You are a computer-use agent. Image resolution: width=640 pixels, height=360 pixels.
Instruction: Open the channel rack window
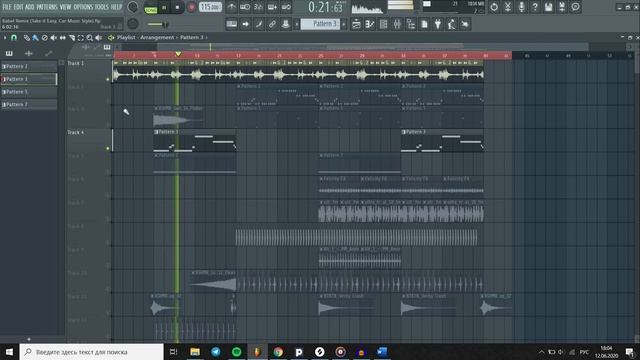[x=384, y=24]
